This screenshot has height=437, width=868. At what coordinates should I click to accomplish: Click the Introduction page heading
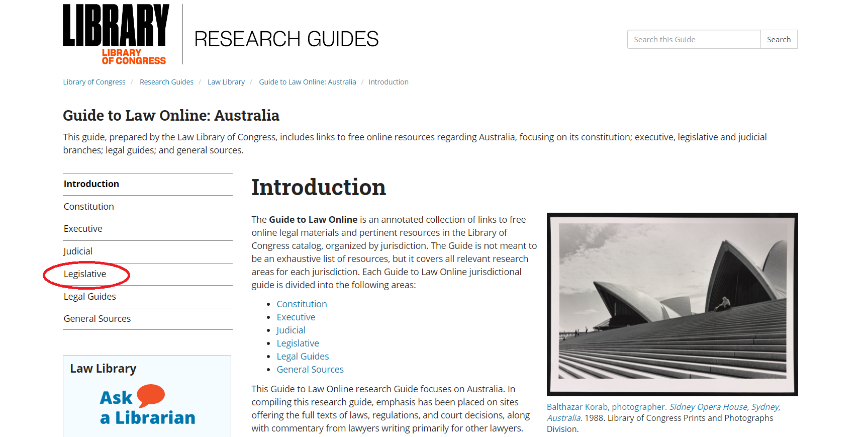[319, 187]
